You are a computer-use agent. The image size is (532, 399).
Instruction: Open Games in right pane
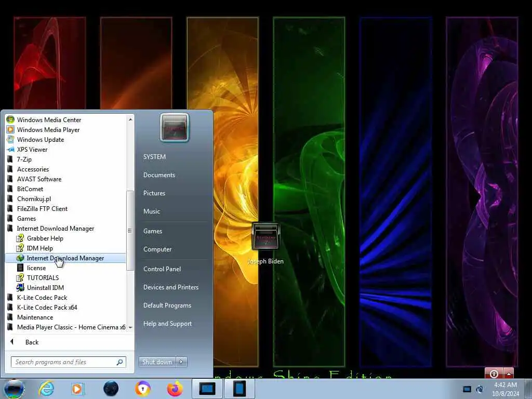(153, 231)
